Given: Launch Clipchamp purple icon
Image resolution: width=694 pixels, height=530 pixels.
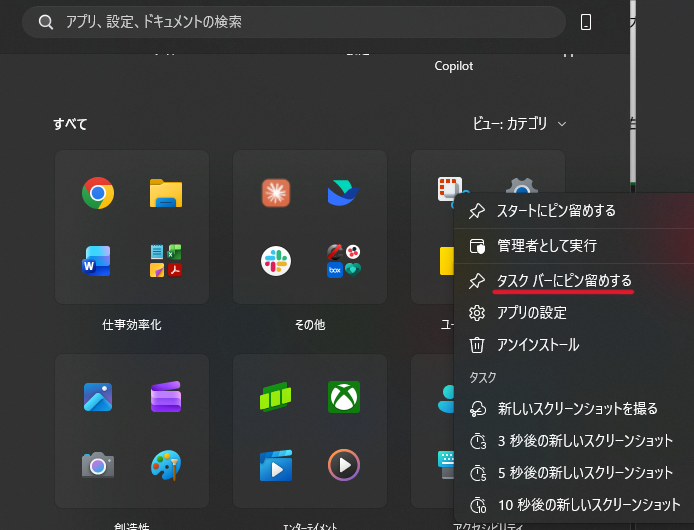Looking at the screenshot, I should coord(166,397).
